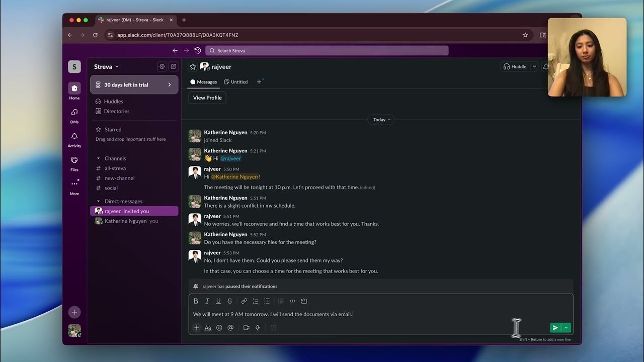Apply code block formatting
644x362 pixels.
click(x=304, y=301)
